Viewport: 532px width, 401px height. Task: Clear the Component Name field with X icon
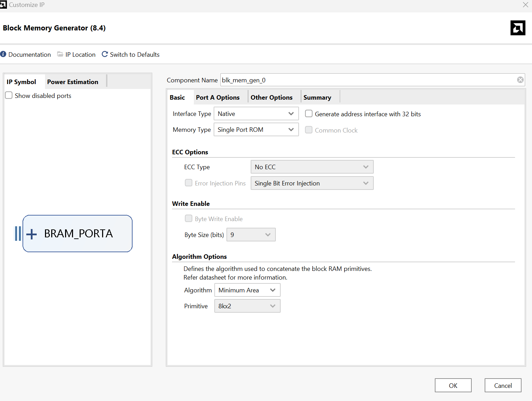pos(520,80)
